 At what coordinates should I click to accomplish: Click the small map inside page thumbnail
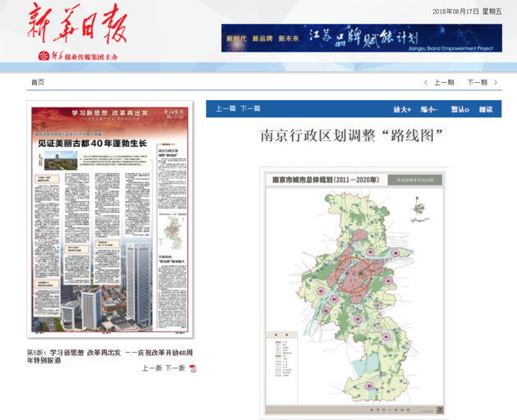point(172,232)
